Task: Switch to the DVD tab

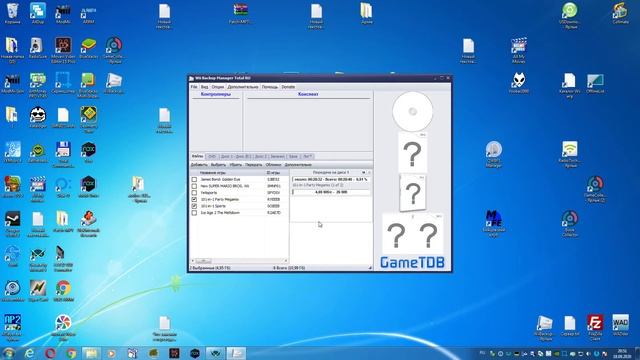Action: pos(212,156)
